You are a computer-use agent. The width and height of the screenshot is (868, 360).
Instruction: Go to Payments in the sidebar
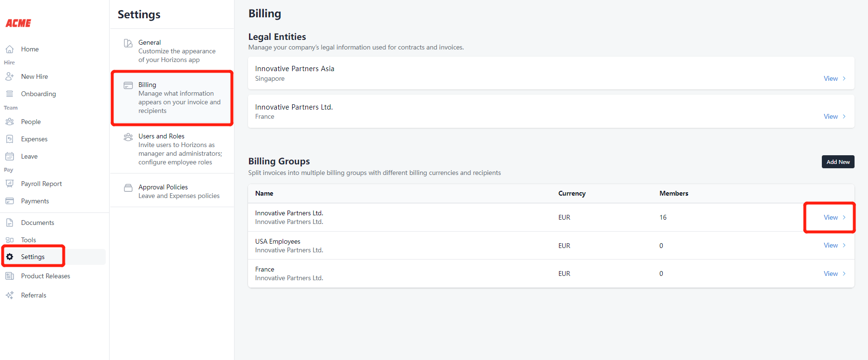pos(35,201)
